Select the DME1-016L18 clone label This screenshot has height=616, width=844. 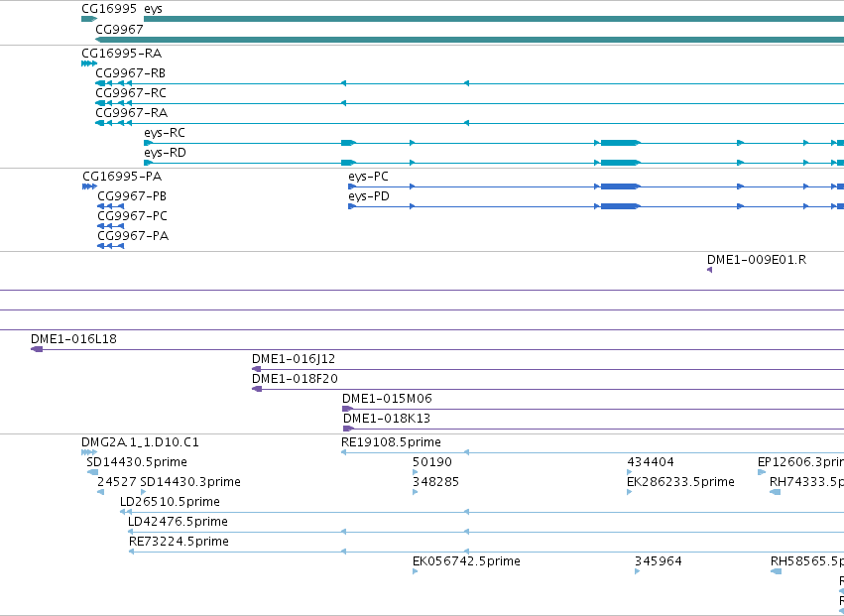[73, 339]
